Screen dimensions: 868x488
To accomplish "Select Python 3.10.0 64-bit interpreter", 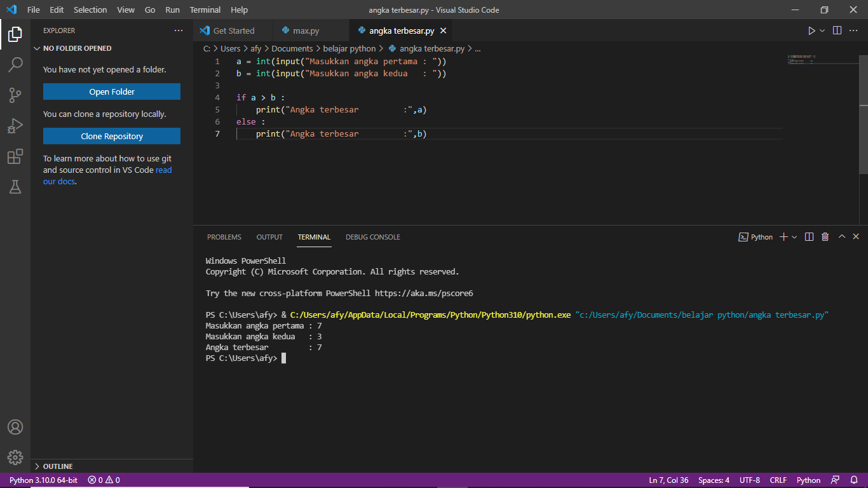I will pos(43,480).
